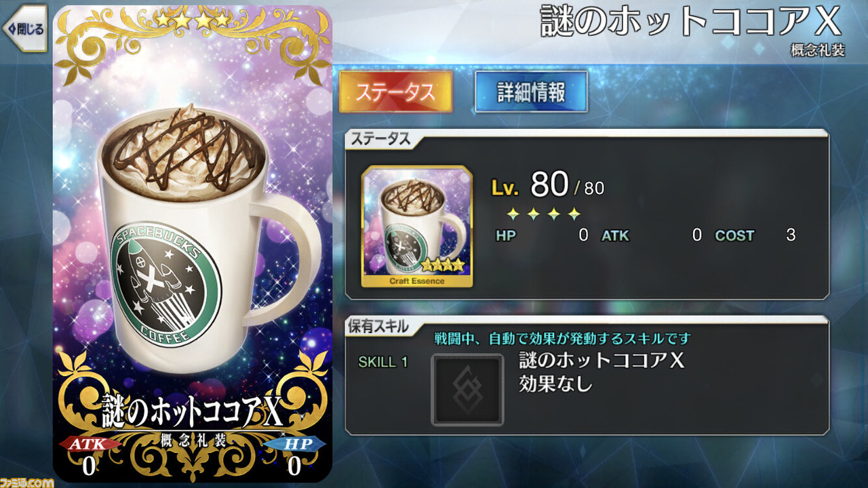This screenshot has height=488, width=868.
Task: Tap the Craft Essence thumbnail icon
Action: [417, 226]
